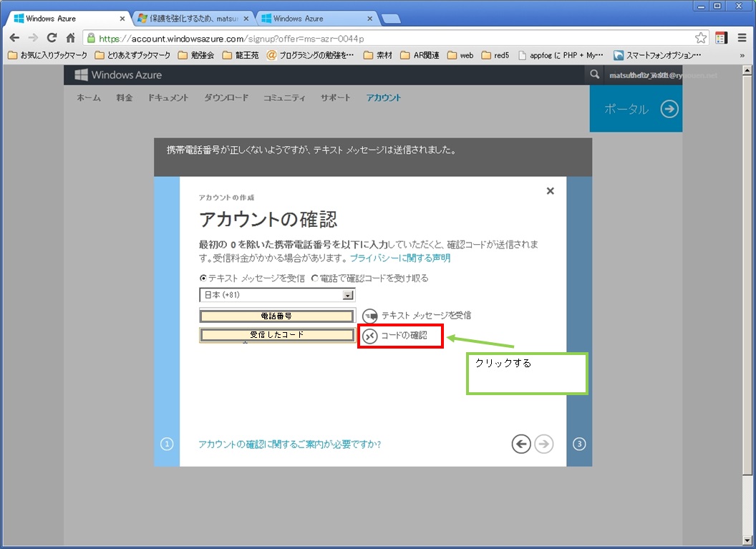Image resolution: width=756 pixels, height=549 pixels.
Task: Jump to step 1 circle indicator
Action: pos(167,444)
